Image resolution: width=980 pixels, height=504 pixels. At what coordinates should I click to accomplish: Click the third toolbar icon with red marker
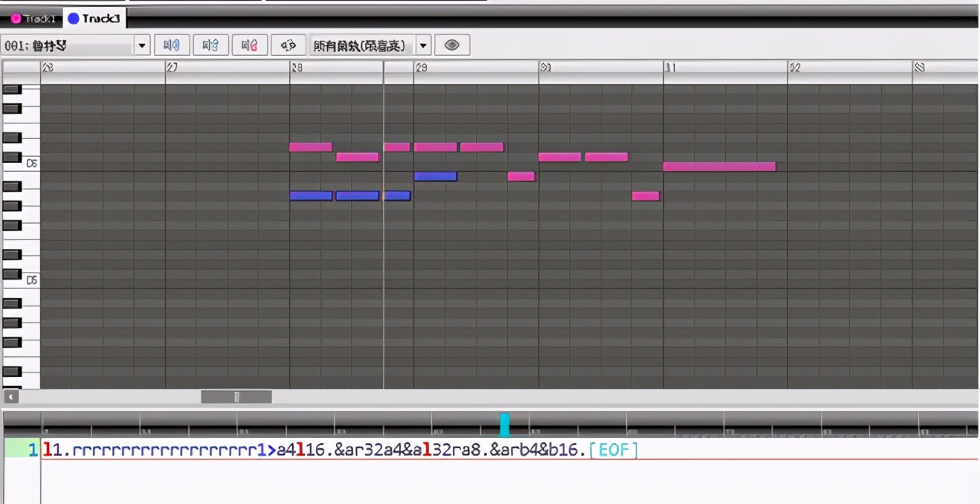click(249, 45)
